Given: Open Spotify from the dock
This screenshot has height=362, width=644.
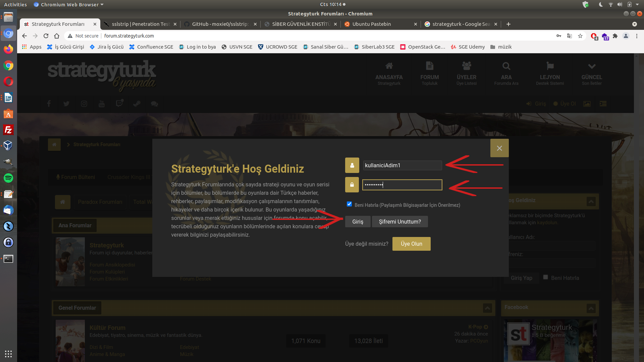Looking at the screenshot, I should (8, 178).
